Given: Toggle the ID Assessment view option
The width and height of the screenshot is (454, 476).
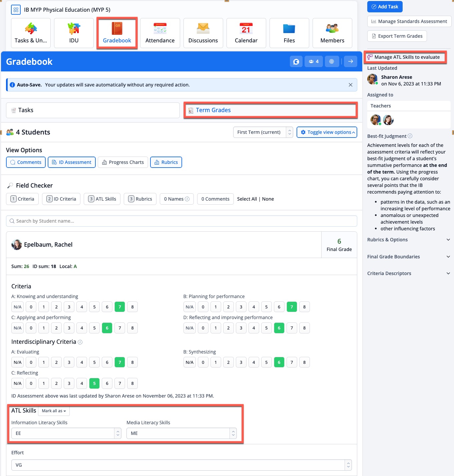Looking at the screenshot, I should pos(72,162).
